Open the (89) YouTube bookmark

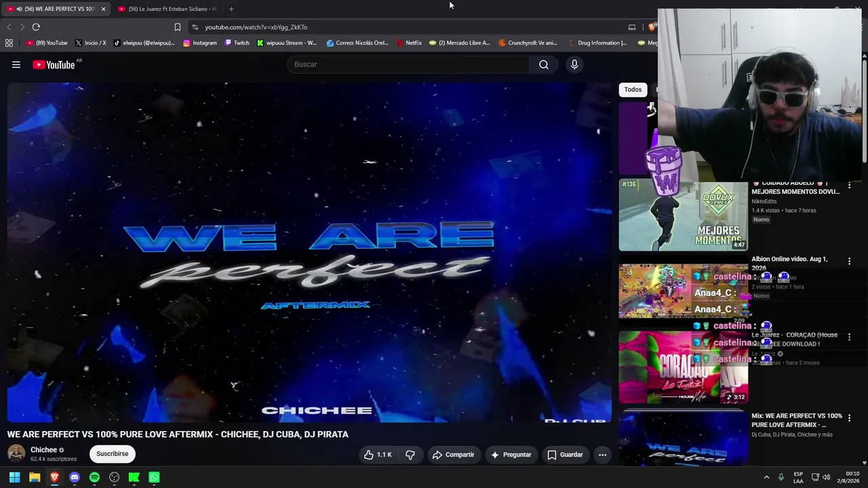coord(47,43)
